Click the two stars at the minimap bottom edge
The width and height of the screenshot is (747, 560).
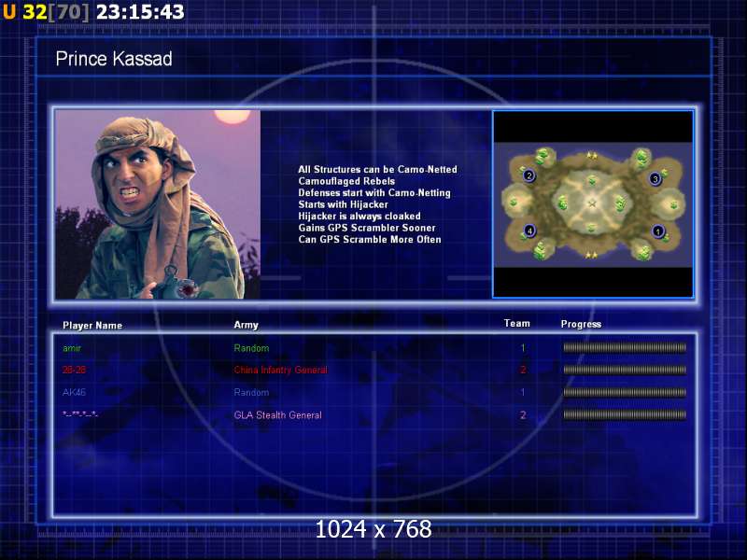click(x=592, y=255)
